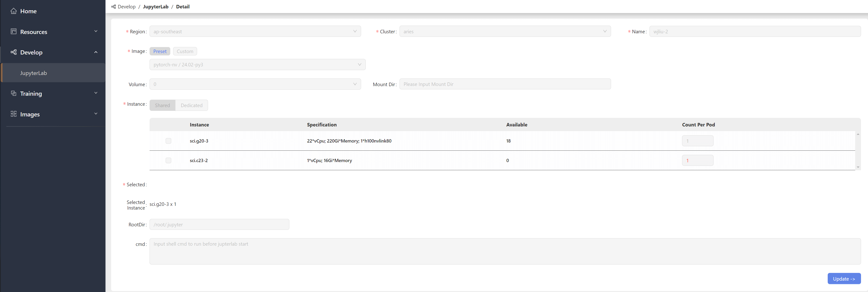
Task: Click the Training icon in sidebar
Action: coord(14,93)
